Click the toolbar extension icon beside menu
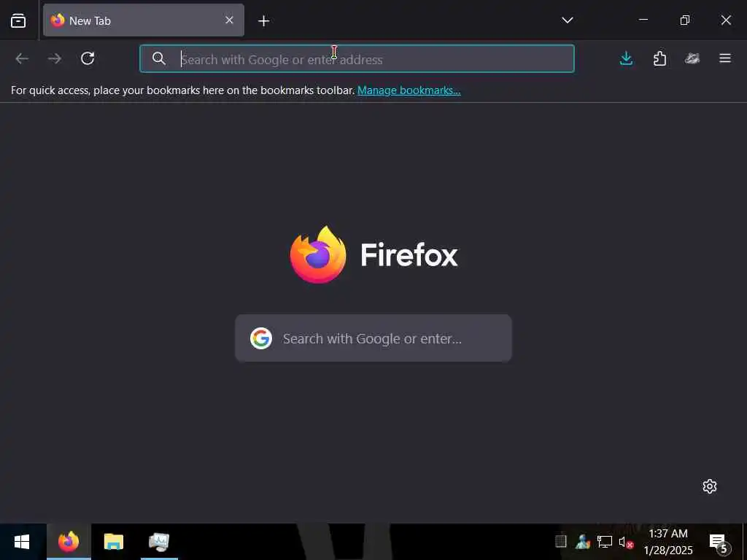The height and width of the screenshot is (560, 747). point(692,58)
